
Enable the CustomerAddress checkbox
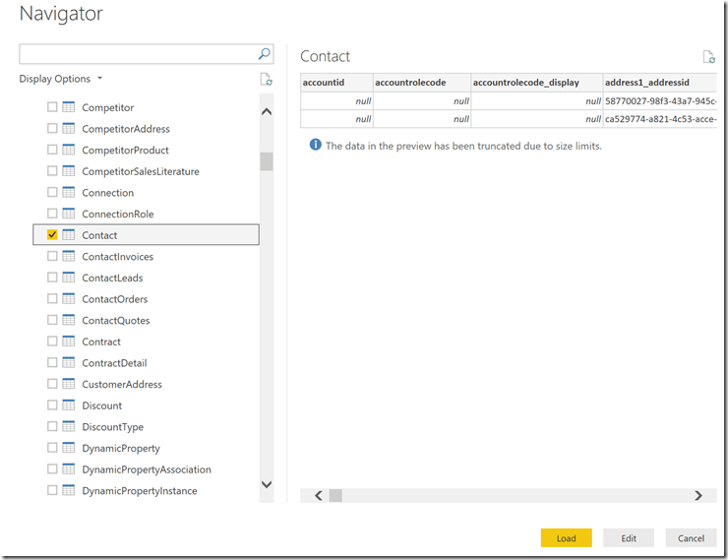pyautogui.click(x=52, y=384)
